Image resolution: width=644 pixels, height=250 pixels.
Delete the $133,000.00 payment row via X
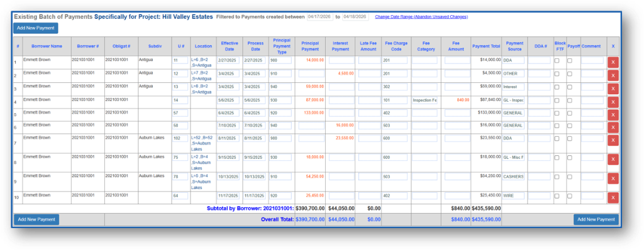click(613, 114)
